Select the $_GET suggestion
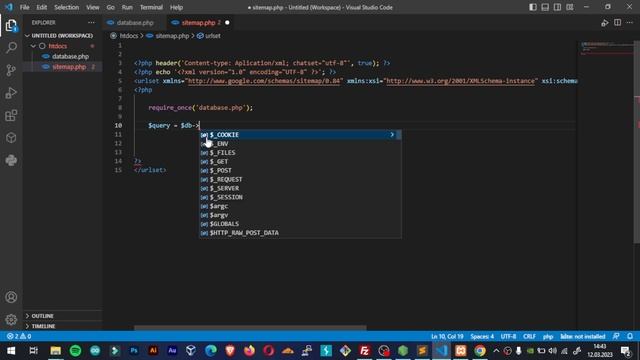 300,162
